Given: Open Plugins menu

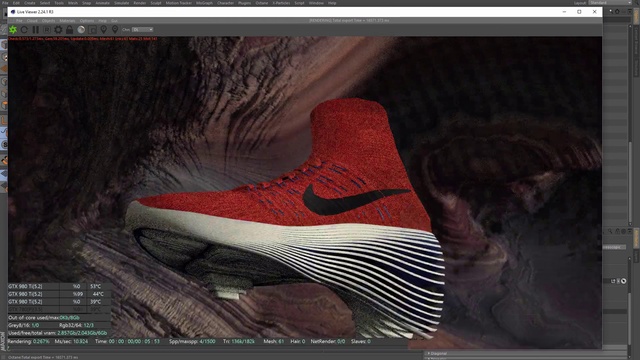Looking at the screenshot, I should click(244, 3).
